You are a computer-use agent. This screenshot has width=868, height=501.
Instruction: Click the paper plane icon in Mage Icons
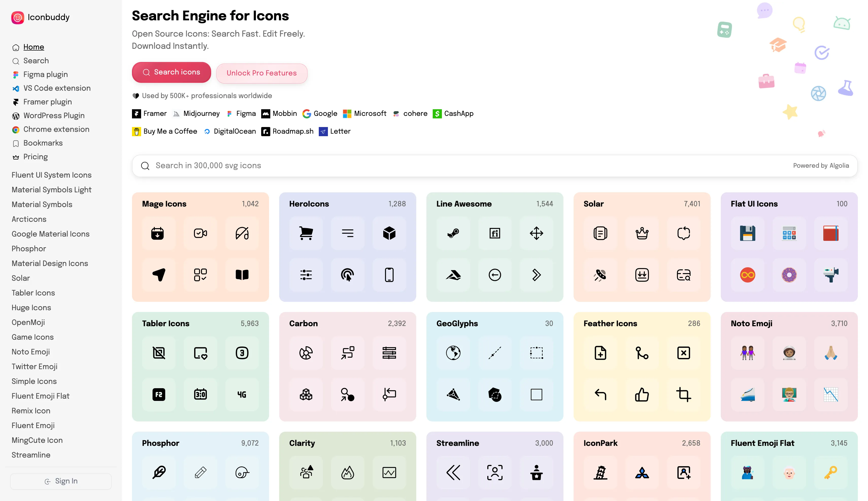pyautogui.click(x=158, y=275)
